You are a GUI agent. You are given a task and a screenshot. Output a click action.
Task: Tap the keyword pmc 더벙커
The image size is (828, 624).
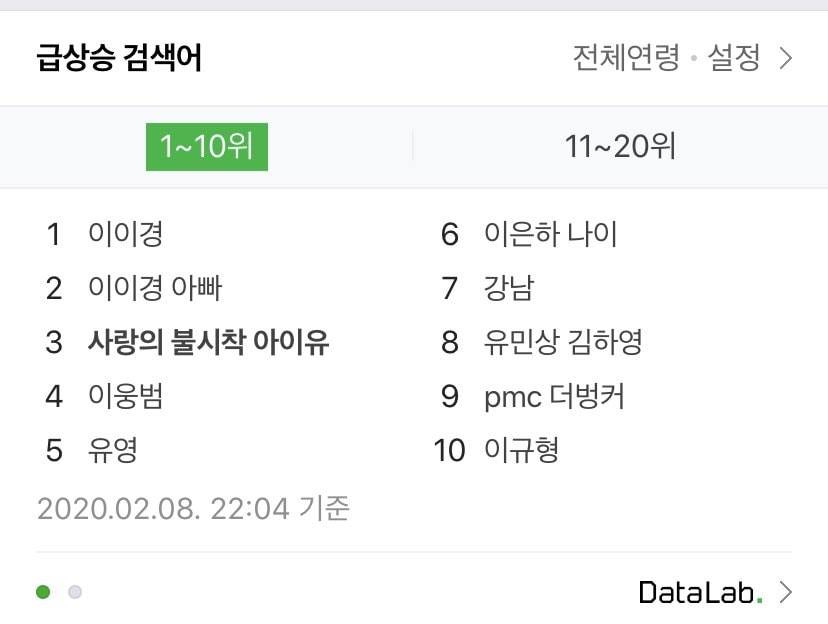pyautogui.click(x=554, y=397)
